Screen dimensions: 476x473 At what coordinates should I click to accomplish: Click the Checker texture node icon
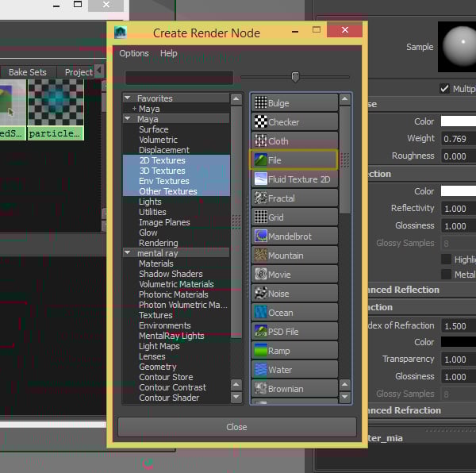261,122
